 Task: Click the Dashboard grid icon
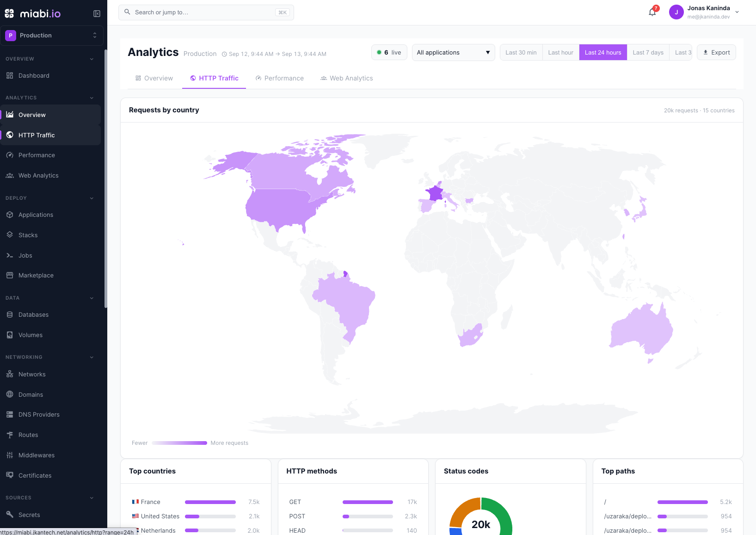(10, 75)
